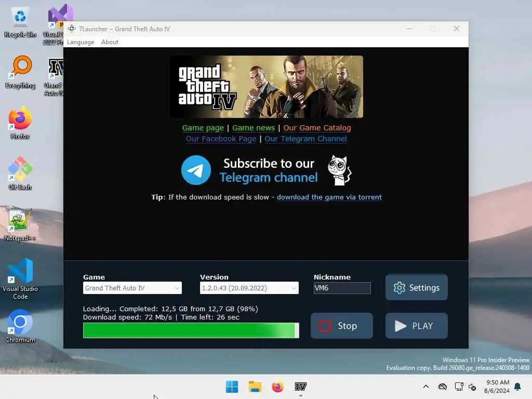Expand the Version dropdown 1.2.0.43

[x=249, y=288]
